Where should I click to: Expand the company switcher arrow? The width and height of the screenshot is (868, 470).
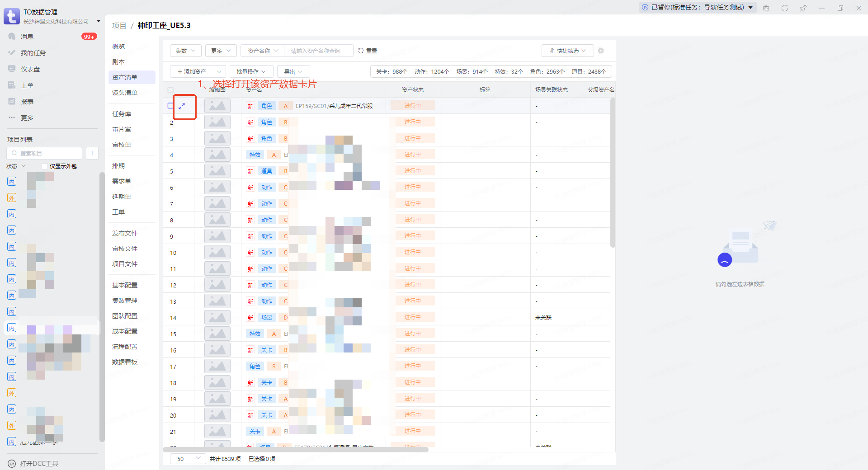99,21
